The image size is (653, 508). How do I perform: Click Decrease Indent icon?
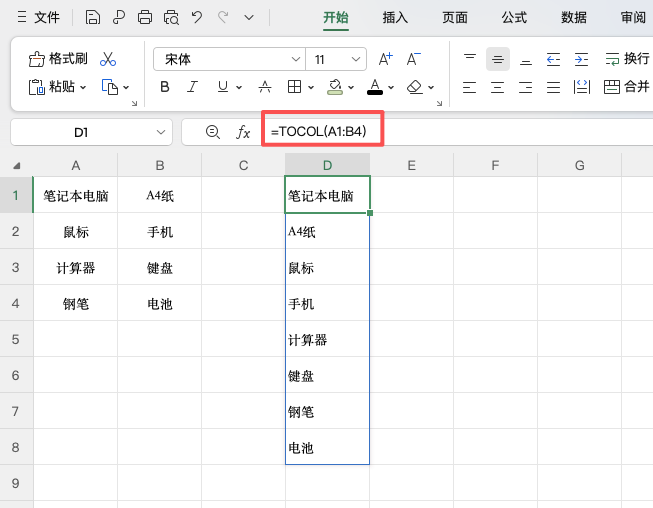tap(553, 59)
